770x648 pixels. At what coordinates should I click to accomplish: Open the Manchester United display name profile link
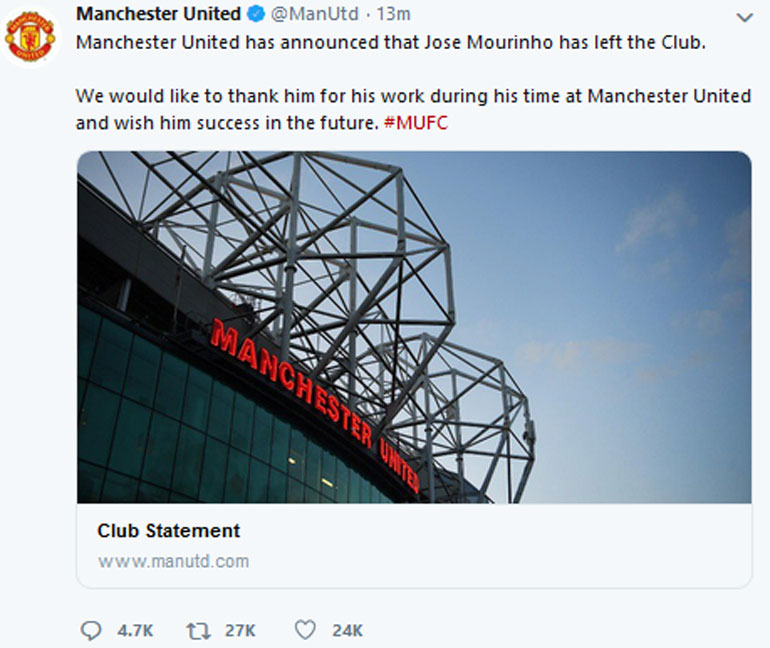point(158,14)
